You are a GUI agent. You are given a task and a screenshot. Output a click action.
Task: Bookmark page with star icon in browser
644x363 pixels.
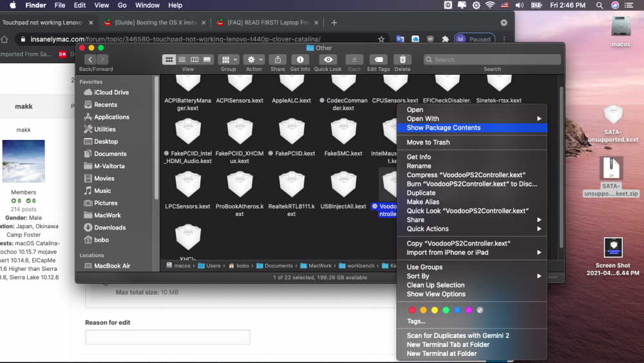click(381, 39)
